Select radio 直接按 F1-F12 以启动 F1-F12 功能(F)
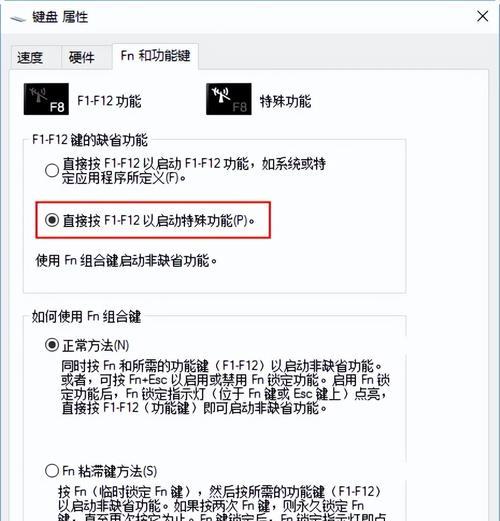The image size is (500, 521). pos(52,170)
